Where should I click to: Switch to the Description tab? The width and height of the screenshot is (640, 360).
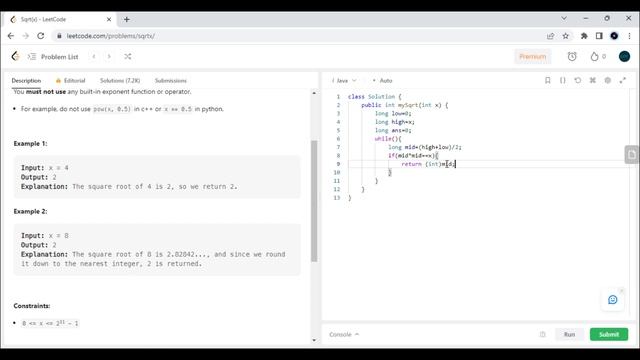(x=26, y=81)
